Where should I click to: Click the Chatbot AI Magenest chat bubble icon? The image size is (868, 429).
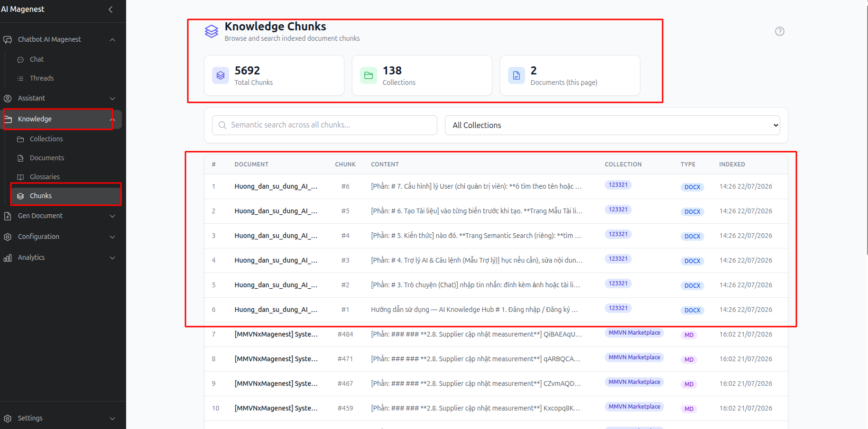(8, 40)
